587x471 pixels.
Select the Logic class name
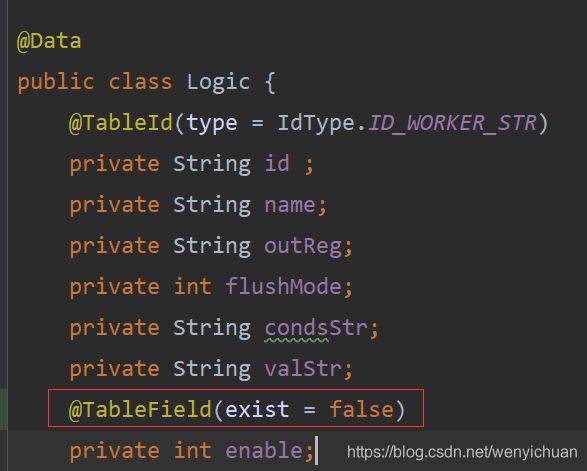218,82
